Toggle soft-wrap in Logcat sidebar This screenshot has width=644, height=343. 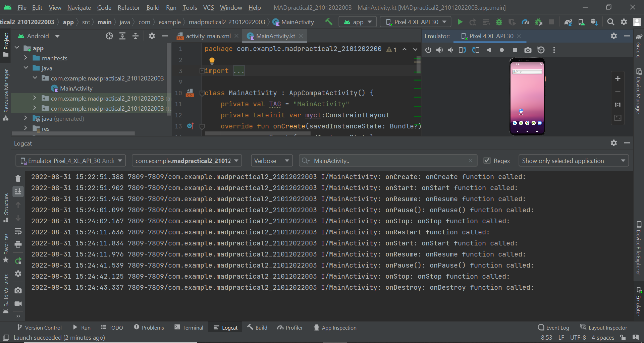coord(18,231)
